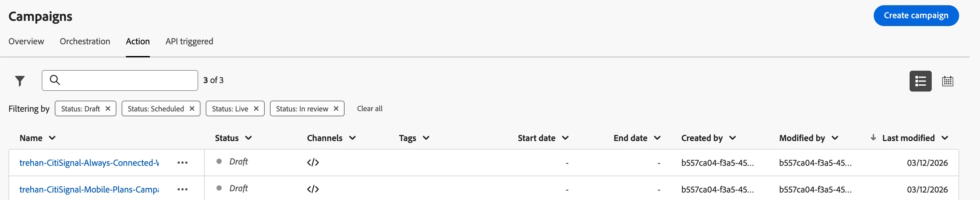Open the Start date column menu
Viewport: 980px width, 200px height.
565,138
